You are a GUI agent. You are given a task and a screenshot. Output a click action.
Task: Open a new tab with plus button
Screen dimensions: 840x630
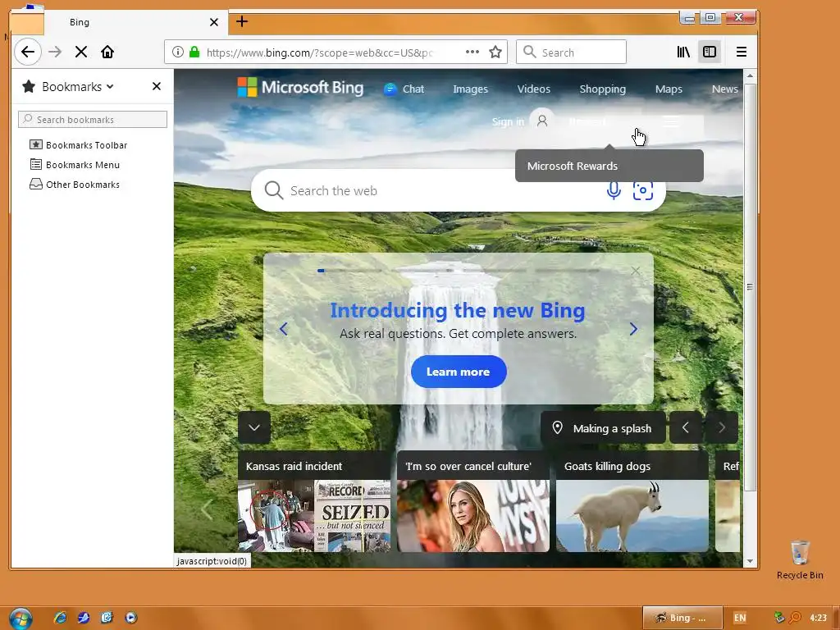[242, 21]
